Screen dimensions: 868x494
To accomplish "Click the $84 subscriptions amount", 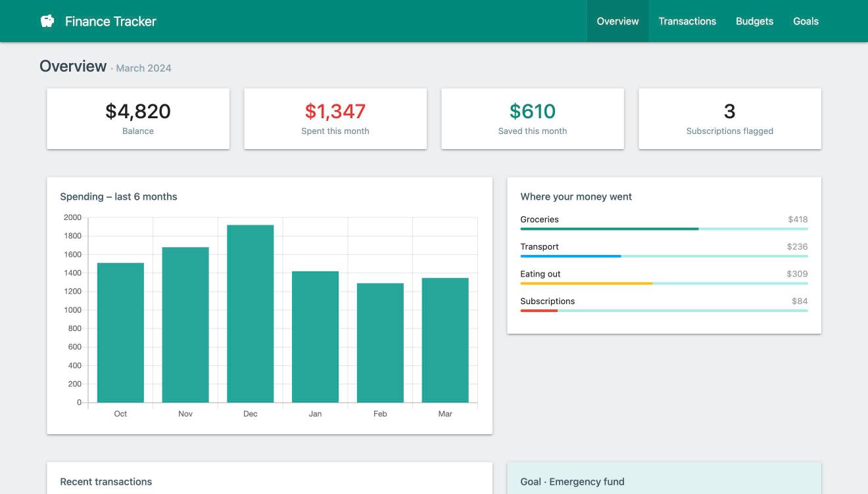I will pyautogui.click(x=800, y=301).
